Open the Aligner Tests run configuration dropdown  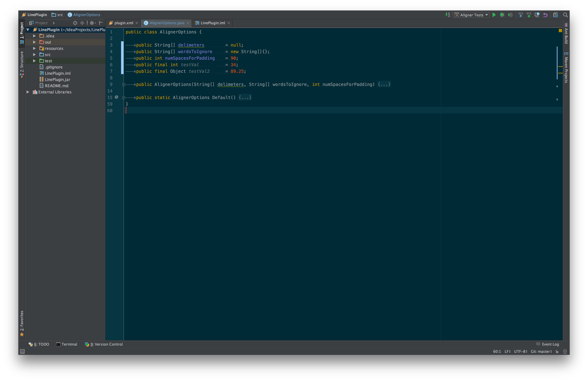pyautogui.click(x=471, y=15)
